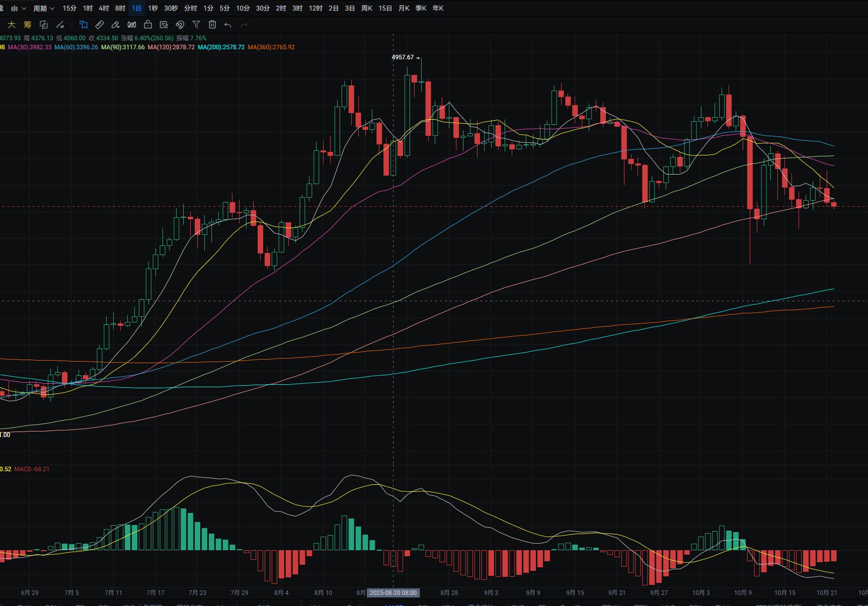Click the 2025-08-20 08:00 time axis marker
The height and width of the screenshot is (606, 868).
pyautogui.click(x=393, y=593)
